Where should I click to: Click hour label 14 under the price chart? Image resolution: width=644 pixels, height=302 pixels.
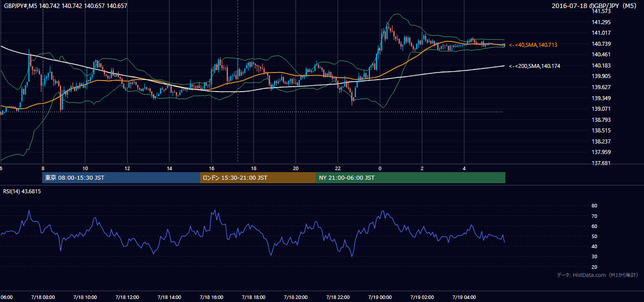(170, 168)
